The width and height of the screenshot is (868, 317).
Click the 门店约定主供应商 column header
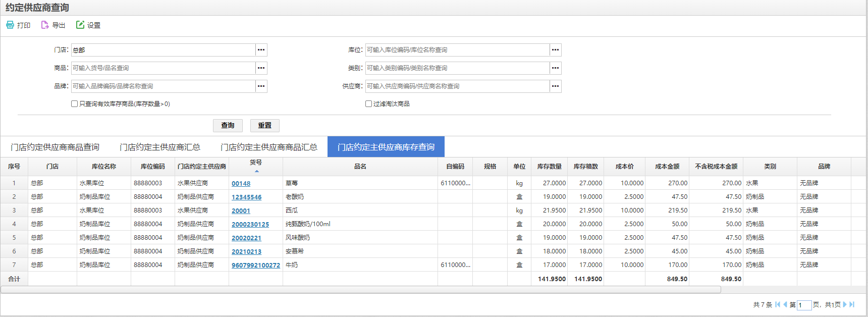[x=201, y=167]
